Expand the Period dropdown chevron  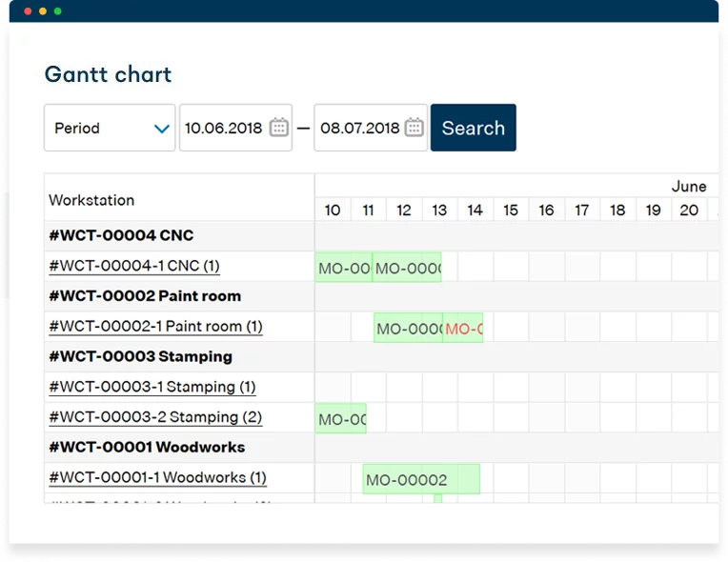pyautogui.click(x=162, y=129)
